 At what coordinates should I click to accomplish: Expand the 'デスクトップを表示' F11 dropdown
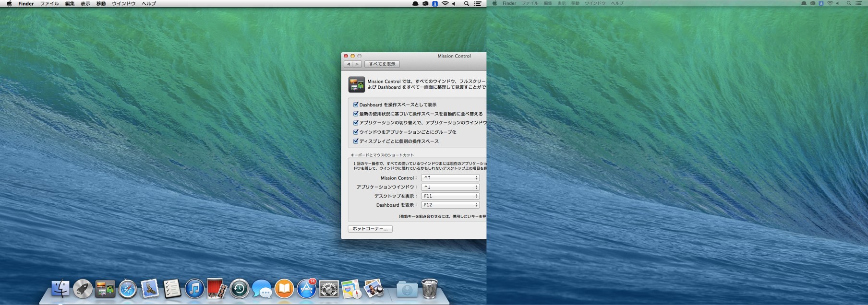coord(450,196)
